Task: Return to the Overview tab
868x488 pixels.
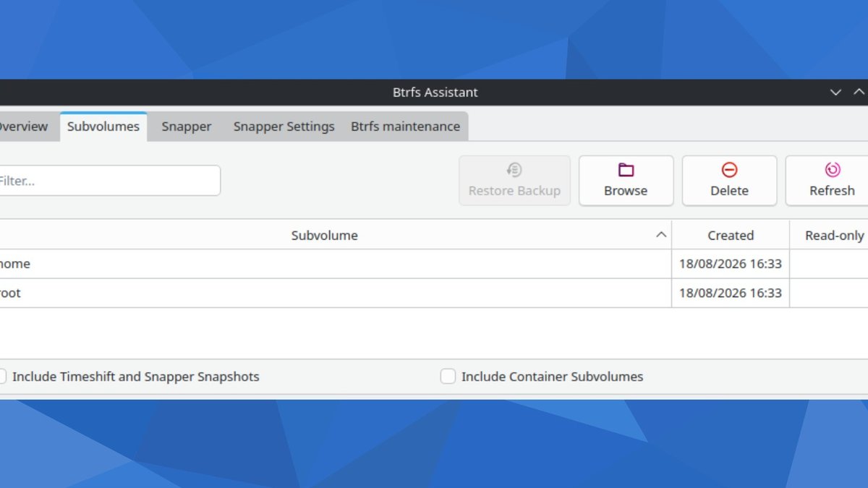Action: (22, 127)
